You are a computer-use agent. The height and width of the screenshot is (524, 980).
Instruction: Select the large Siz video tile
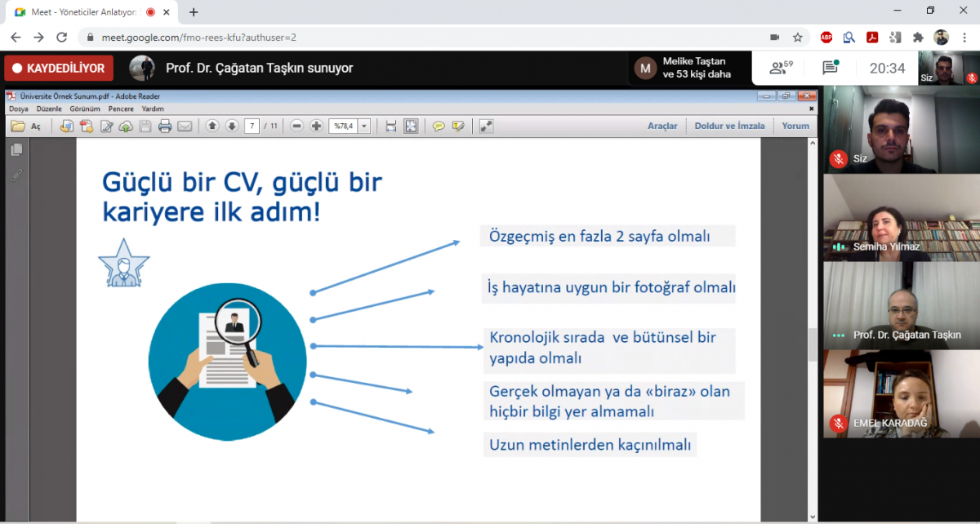[901, 130]
